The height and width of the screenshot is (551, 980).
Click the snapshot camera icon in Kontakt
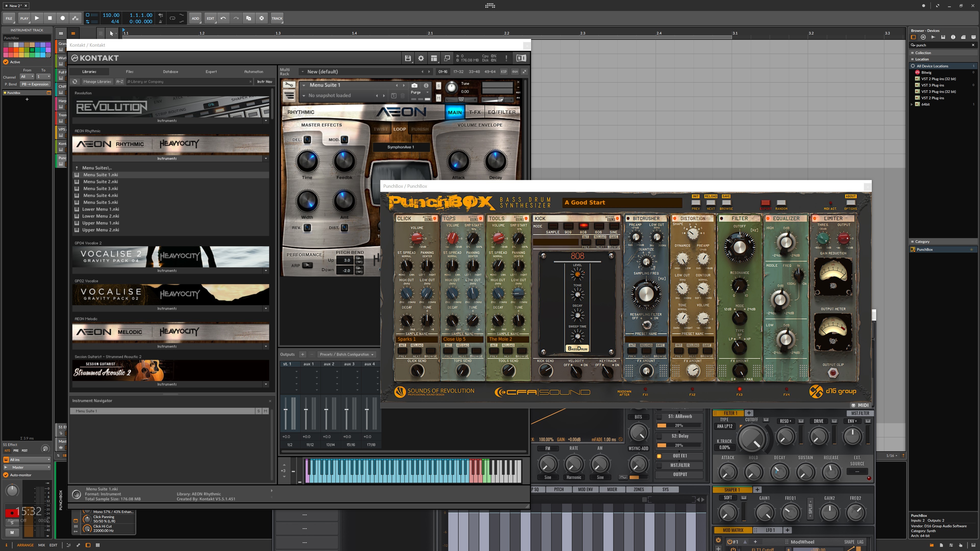point(414,85)
